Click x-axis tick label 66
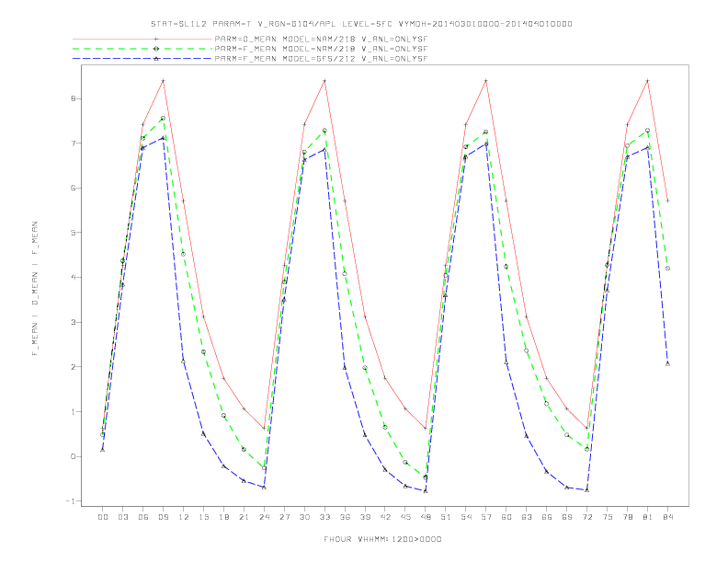The width and height of the screenshot is (728, 563). pos(547,517)
